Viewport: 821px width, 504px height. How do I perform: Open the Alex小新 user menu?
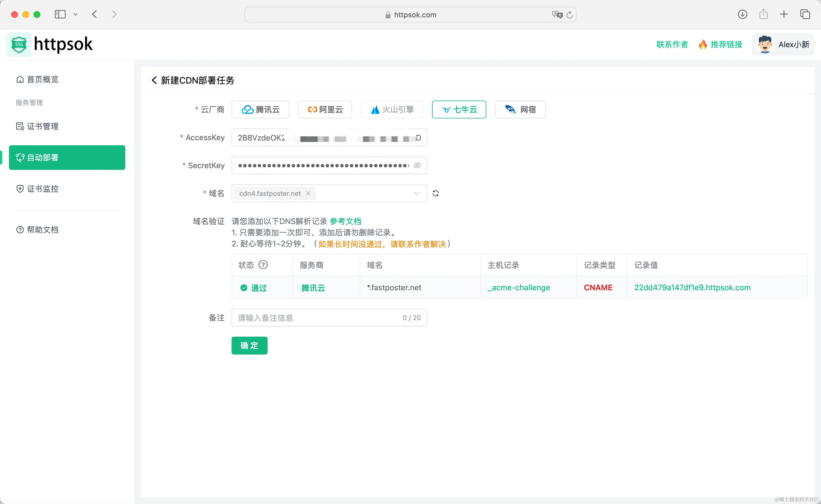click(783, 44)
